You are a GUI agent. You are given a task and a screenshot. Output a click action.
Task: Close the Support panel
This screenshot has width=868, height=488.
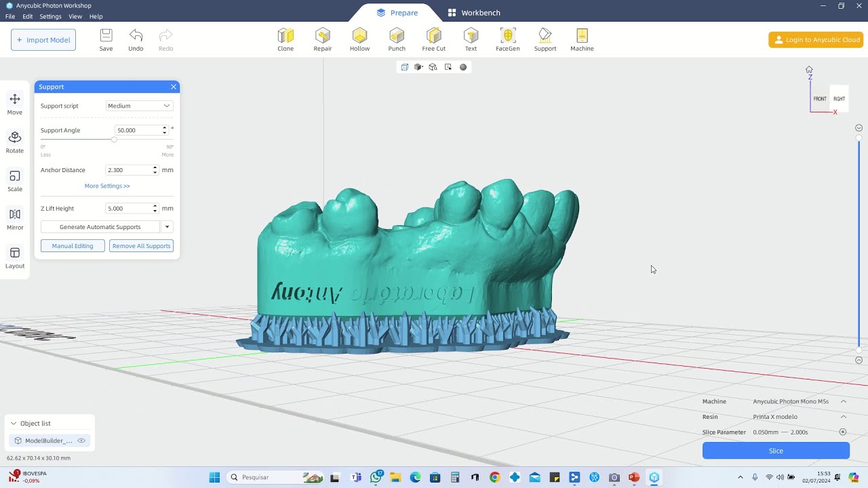coord(174,87)
